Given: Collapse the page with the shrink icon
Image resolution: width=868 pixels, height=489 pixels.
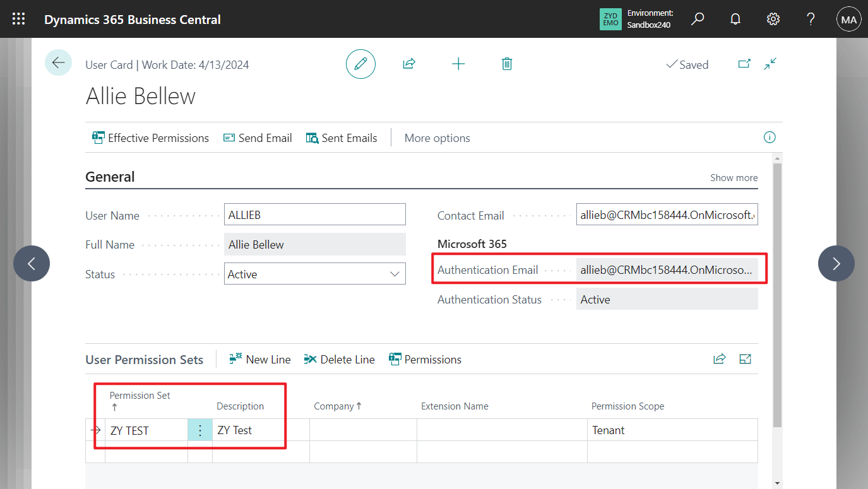Looking at the screenshot, I should pos(770,64).
